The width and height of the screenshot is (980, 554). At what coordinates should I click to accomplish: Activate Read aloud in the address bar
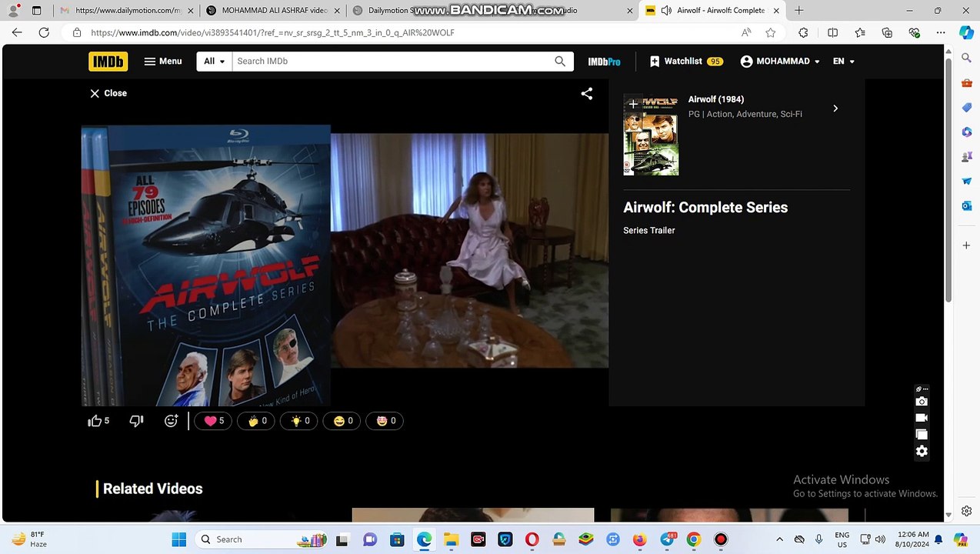point(746,32)
